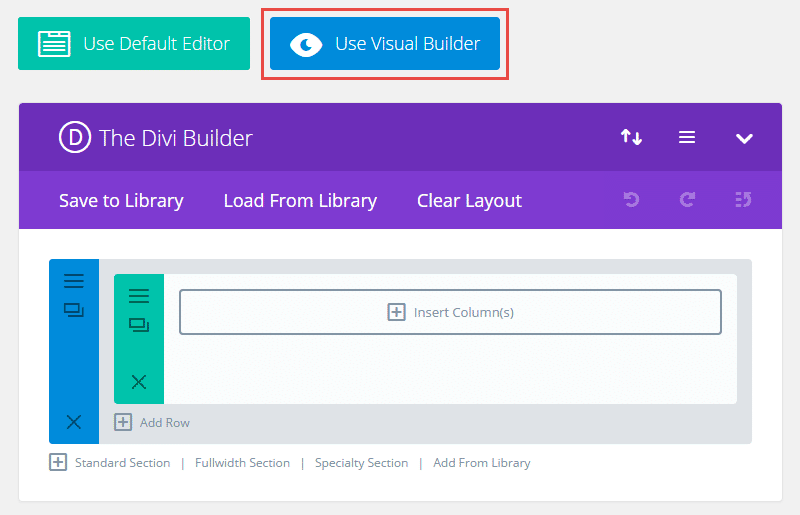Add a Specialty Section

361,463
